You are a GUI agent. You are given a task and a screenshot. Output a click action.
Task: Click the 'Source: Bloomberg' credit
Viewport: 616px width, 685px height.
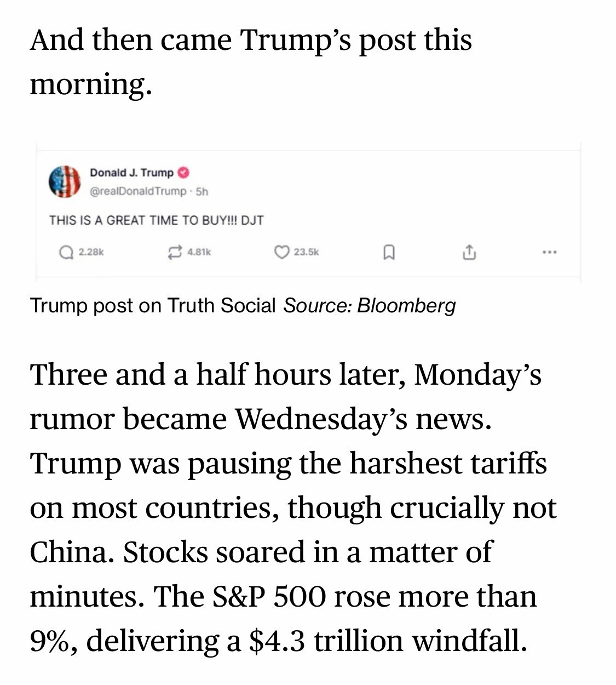[x=370, y=306]
